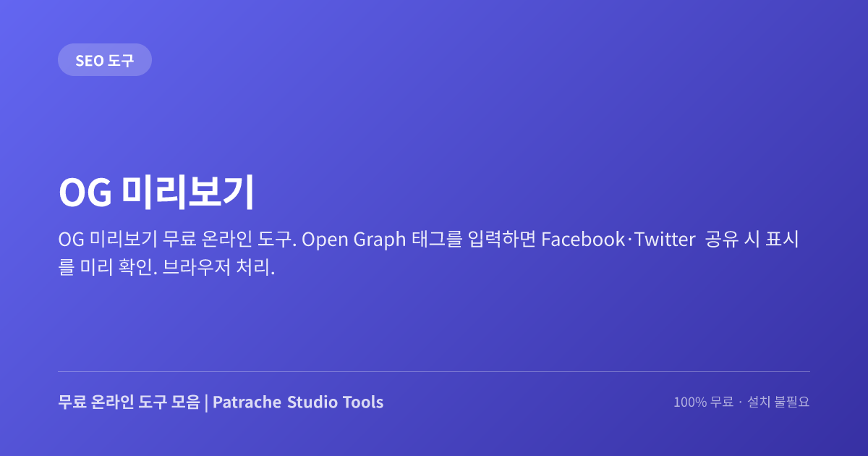Click the "OG 미리보기" heading

point(156,192)
